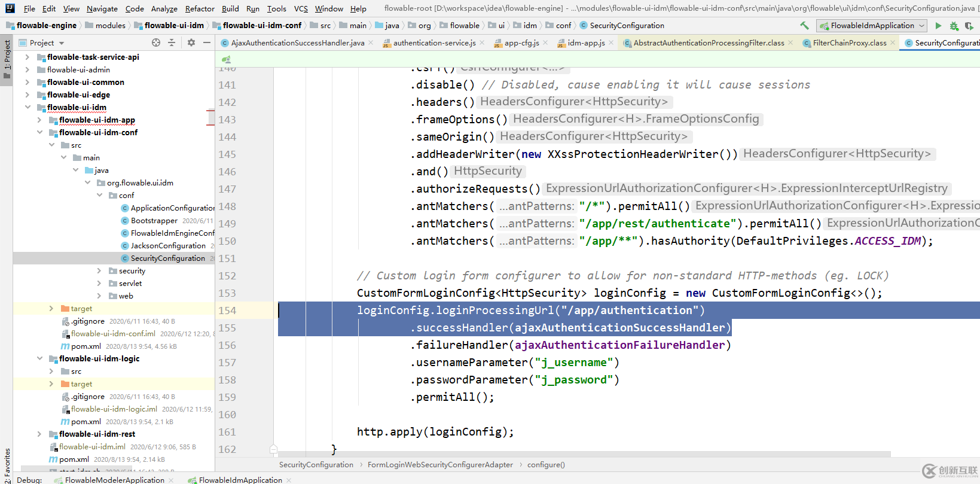Image resolution: width=980 pixels, height=484 pixels.
Task: Close the AbstractAuthenticationProcessingFilter.class tab
Action: click(x=790, y=42)
